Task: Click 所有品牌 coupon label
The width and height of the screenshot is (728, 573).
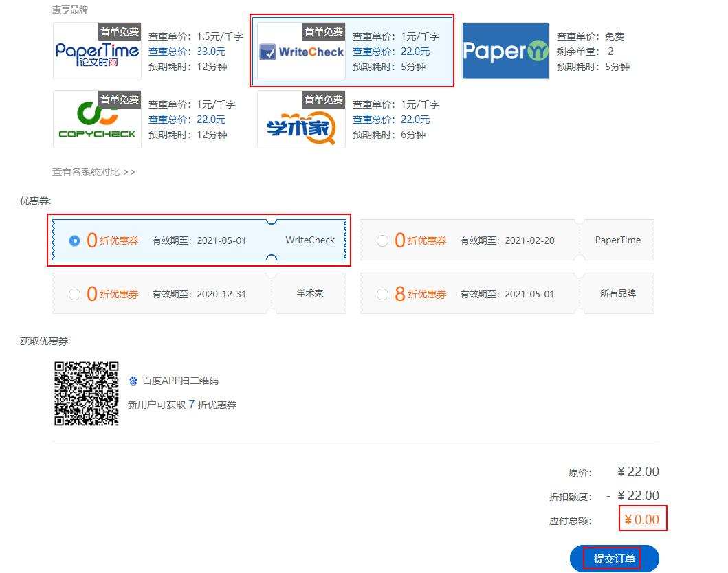Action: click(618, 293)
